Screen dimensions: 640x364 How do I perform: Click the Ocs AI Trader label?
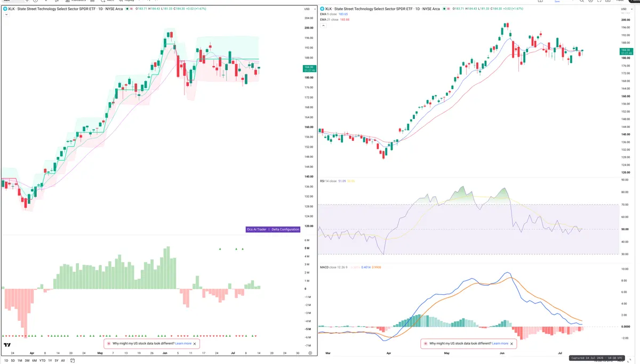tap(257, 229)
